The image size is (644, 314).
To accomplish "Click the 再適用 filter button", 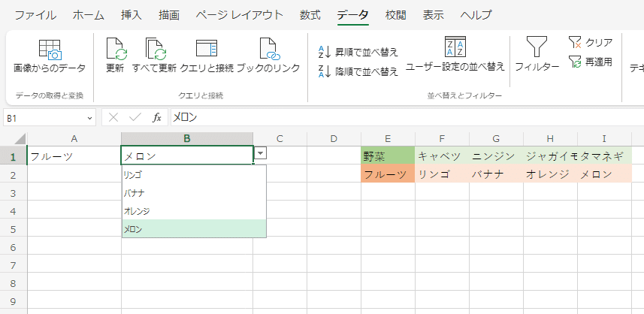I will [591, 62].
